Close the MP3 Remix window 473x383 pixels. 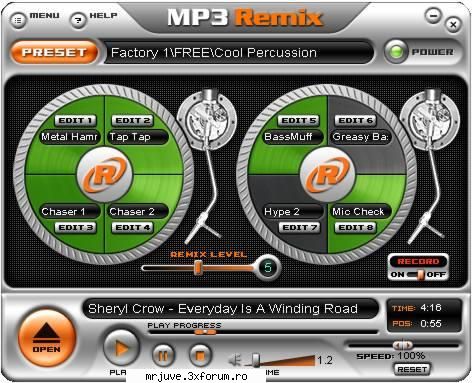[454, 25]
